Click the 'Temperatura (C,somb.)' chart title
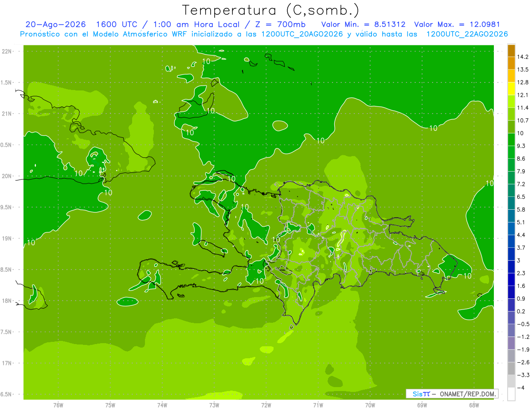The height and width of the screenshot is (411, 532). [x=271, y=10]
